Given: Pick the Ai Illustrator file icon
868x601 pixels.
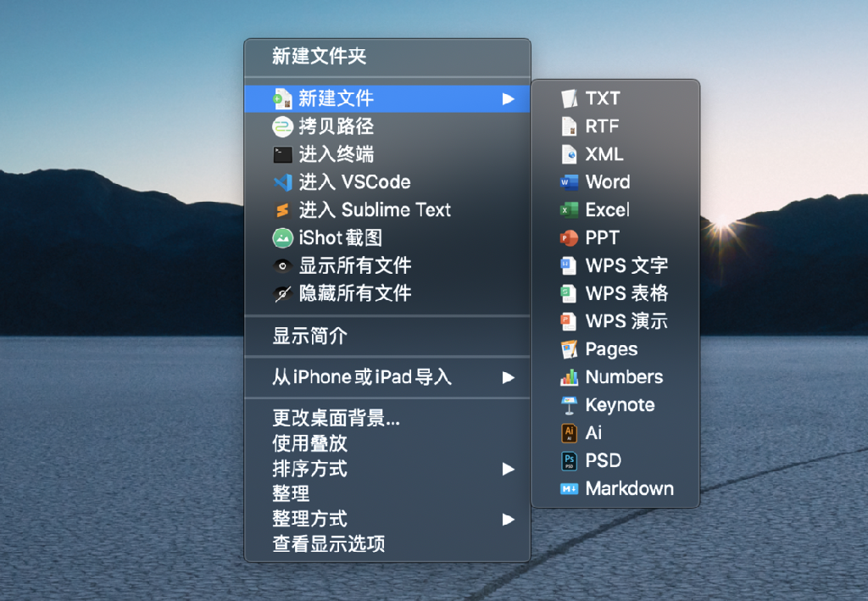Looking at the screenshot, I should (569, 433).
